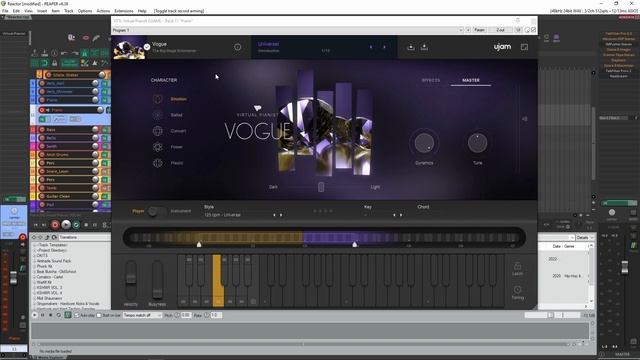Click the 2 out routing button

500,30
